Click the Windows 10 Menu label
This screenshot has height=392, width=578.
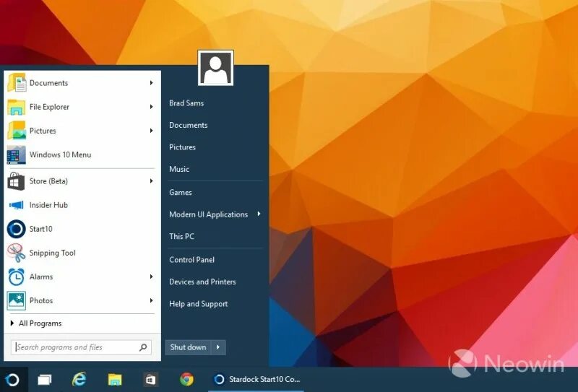coord(60,154)
